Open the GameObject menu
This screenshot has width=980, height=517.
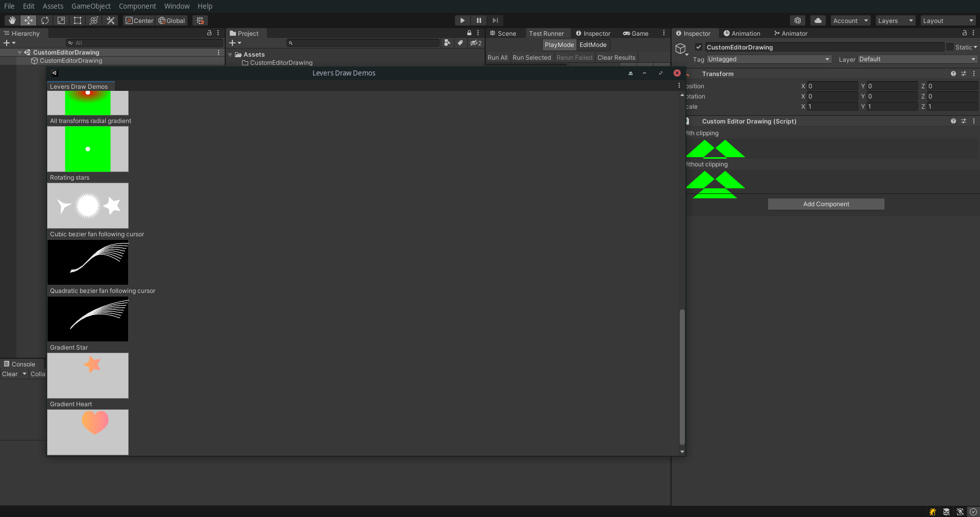pos(91,6)
